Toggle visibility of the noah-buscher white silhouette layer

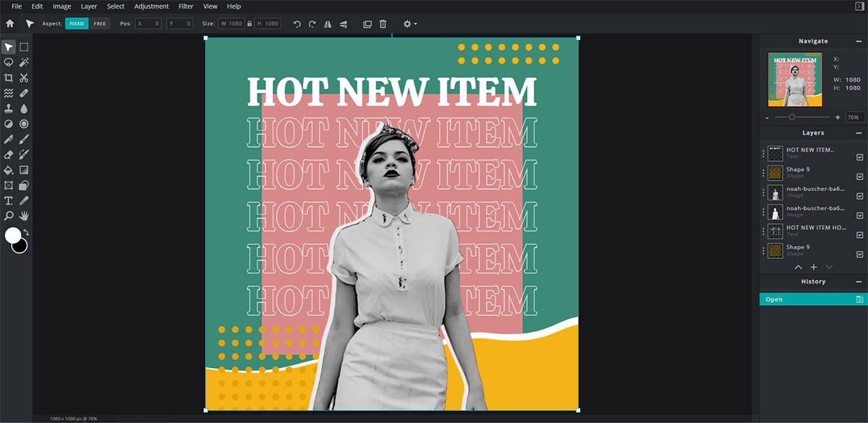[860, 215]
